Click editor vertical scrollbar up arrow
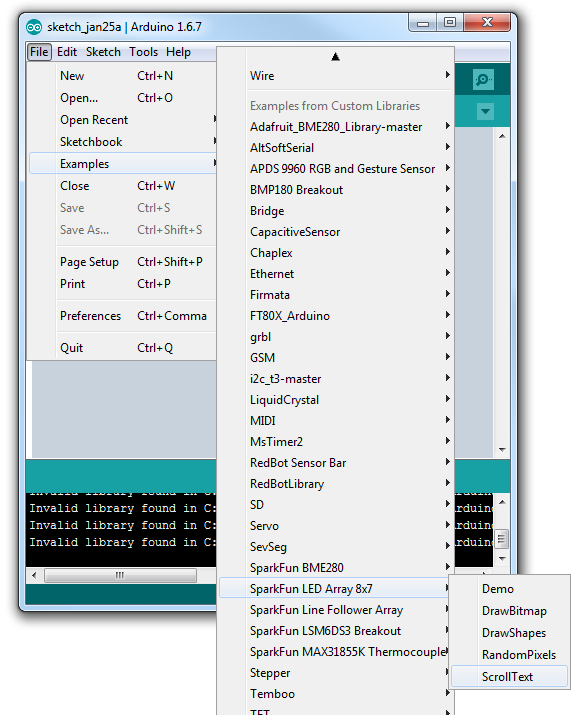The image size is (581, 715). pos(502,136)
